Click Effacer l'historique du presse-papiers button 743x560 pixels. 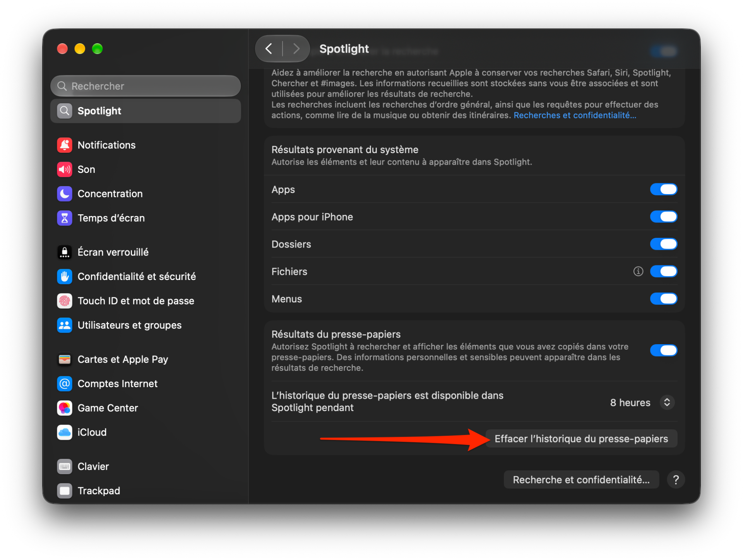coord(581,439)
